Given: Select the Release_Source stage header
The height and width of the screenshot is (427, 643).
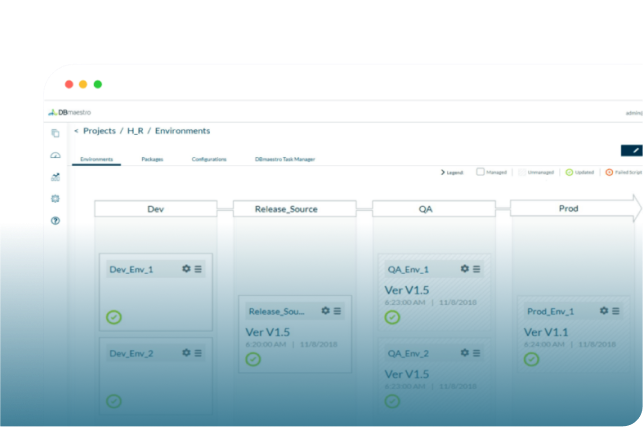Looking at the screenshot, I should tap(294, 209).
